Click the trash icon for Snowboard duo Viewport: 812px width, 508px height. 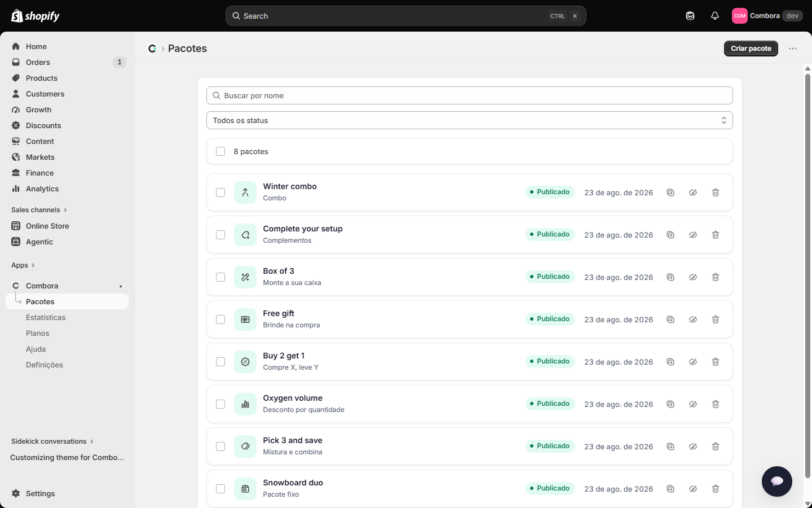pyautogui.click(x=716, y=489)
